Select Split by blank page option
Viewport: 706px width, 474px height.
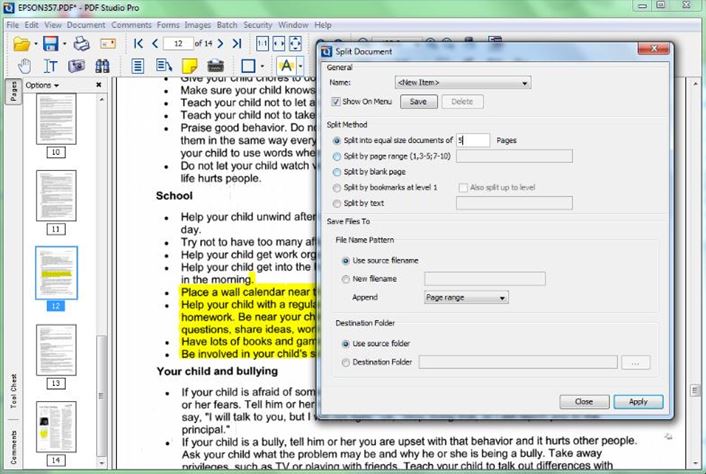coord(336,172)
